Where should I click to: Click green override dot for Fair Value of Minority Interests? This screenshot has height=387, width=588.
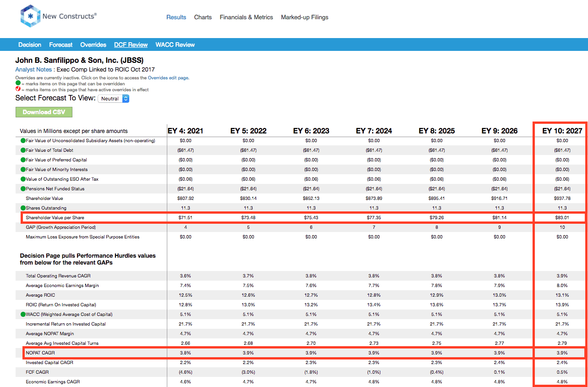pyautogui.click(x=23, y=170)
